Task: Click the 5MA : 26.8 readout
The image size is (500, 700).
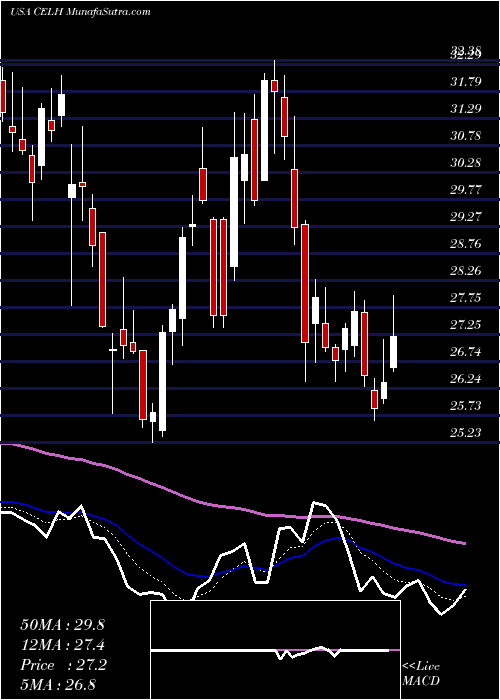Action: [x=58, y=684]
